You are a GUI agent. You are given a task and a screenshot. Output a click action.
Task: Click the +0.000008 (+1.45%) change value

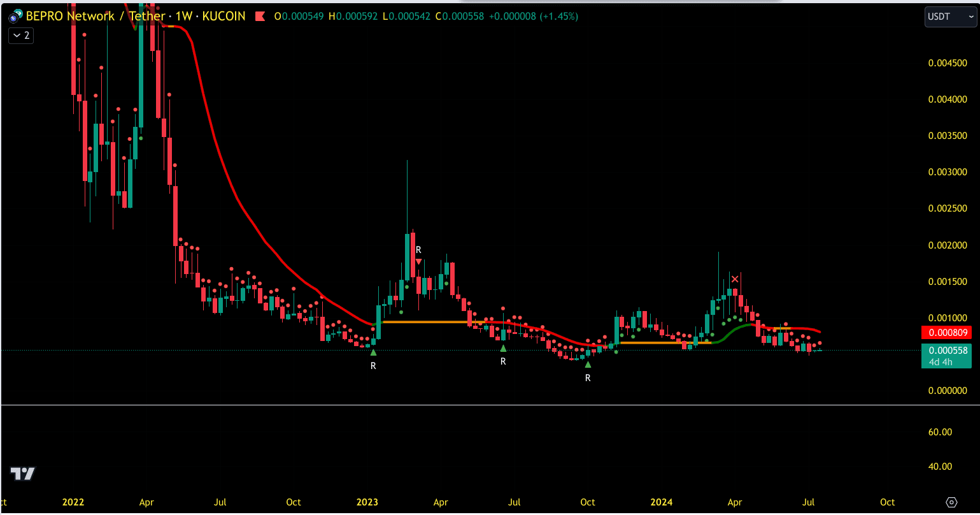[534, 17]
